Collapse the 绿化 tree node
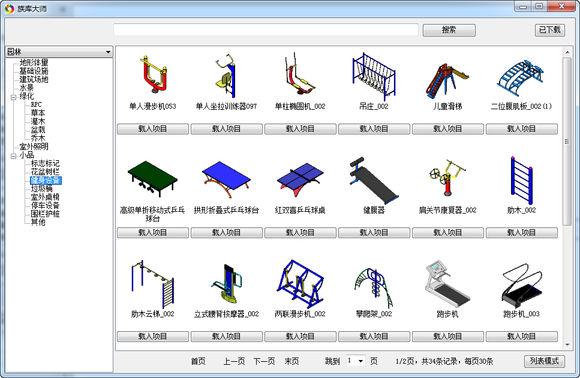580x378 pixels. point(13,97)
